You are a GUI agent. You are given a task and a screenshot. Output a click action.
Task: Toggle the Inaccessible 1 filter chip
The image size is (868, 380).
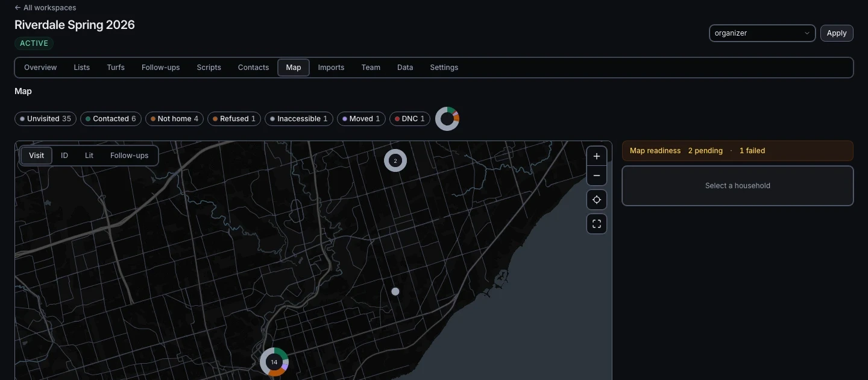(299, 119)
